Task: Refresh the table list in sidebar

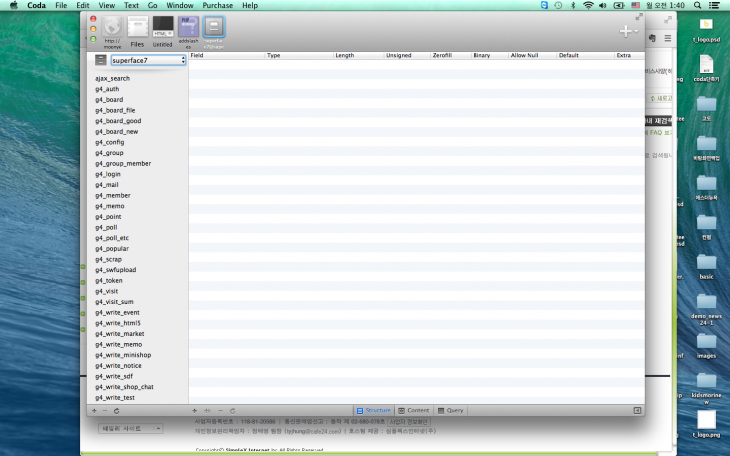Action: (117, 411)
